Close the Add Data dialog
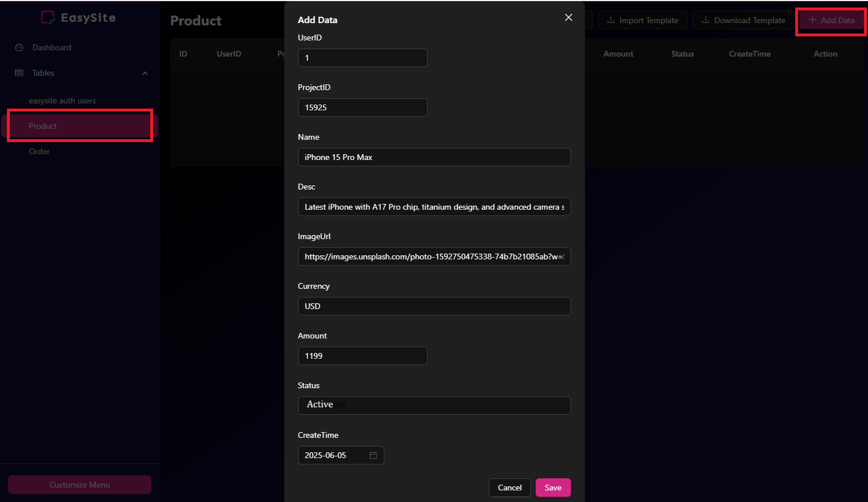The width and height of the screenshot is (868, 502). [569, 17]
